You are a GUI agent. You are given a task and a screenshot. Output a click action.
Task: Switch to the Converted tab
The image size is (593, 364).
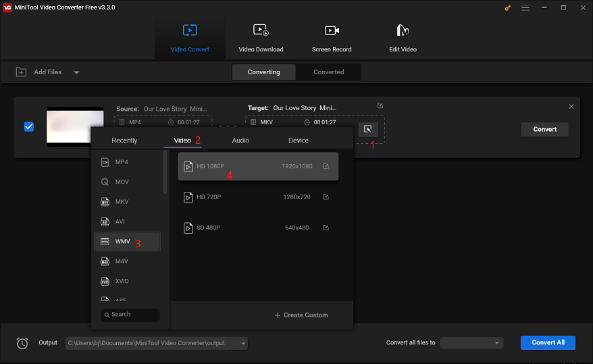point(329,72)
